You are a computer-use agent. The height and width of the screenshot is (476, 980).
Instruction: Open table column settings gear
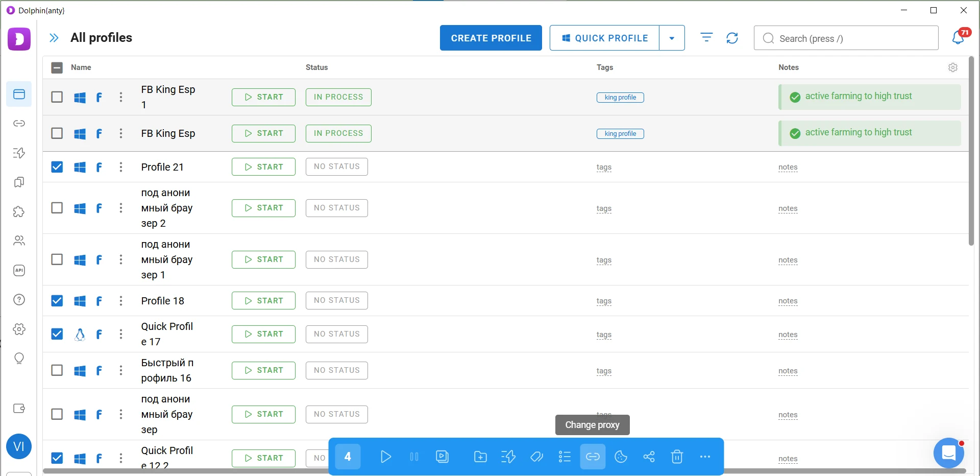point(952,67)
